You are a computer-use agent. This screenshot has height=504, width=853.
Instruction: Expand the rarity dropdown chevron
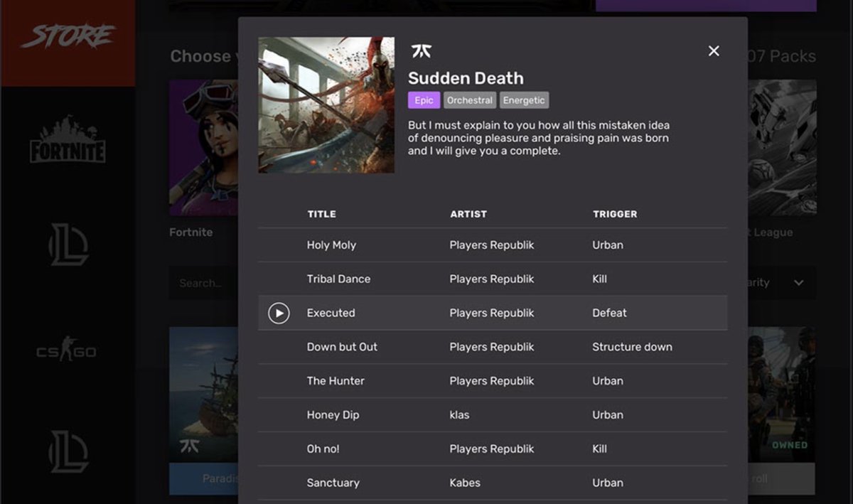[798, 283]
